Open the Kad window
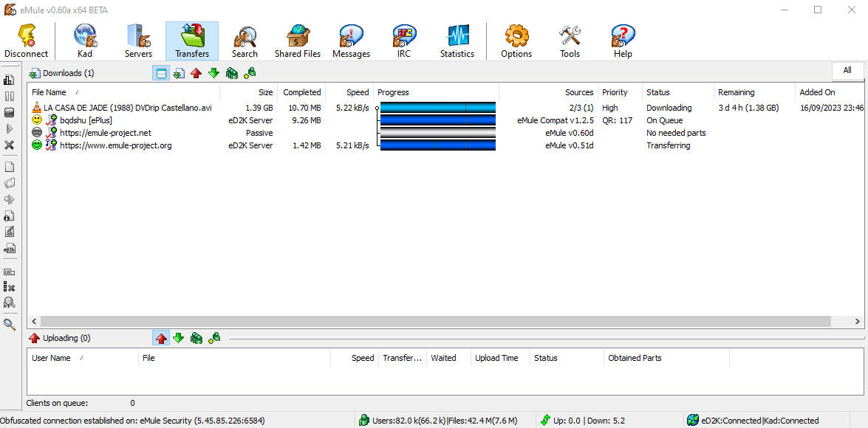Image resolution: width=868 pixels, height=428 pixels. click(85, 41)
